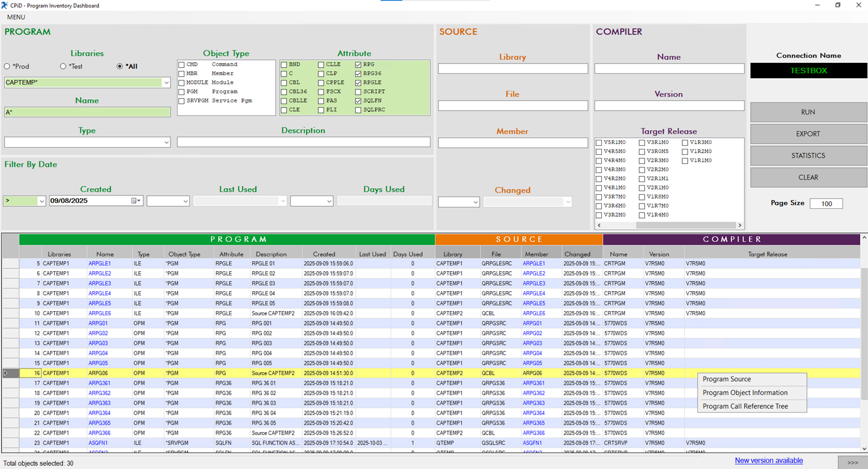Uncheck the RPGLE attribute checkbox

tap(359, 83)
